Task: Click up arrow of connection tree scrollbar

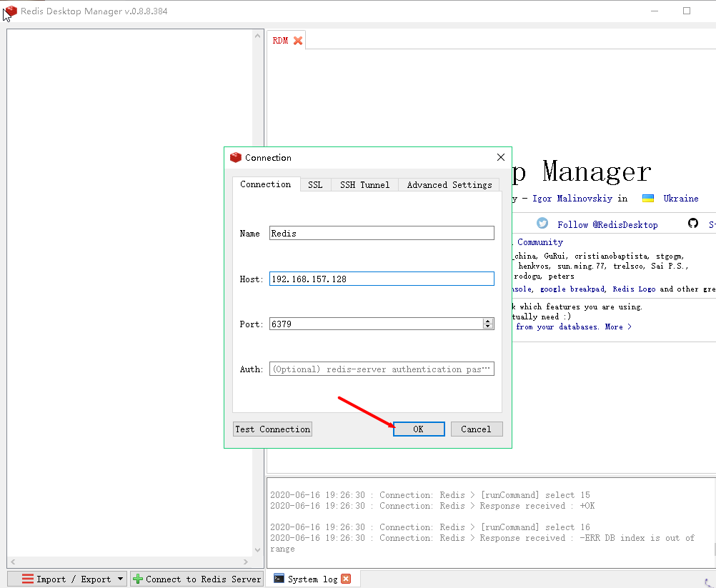Action: click(x=257, y=36)
